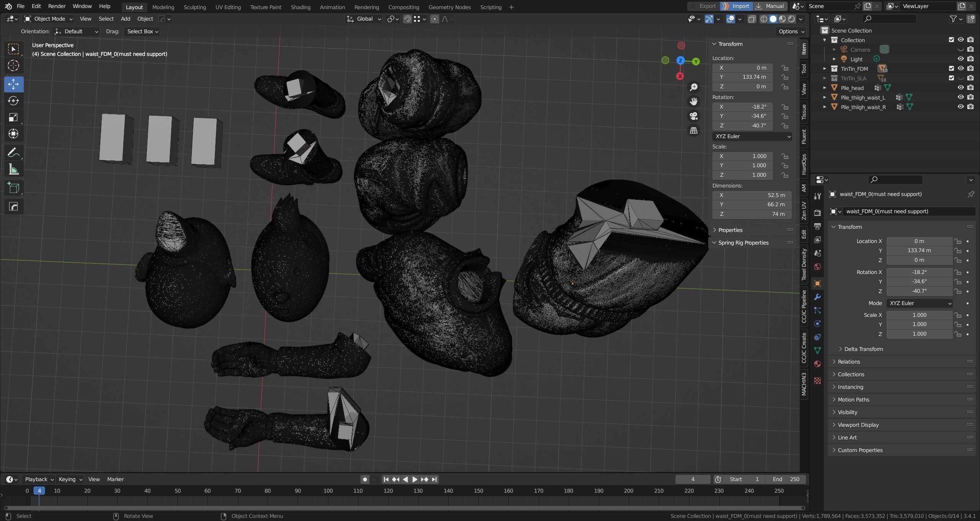
Task: Select the Annotate pencil tool
Action: click(13, 153)
